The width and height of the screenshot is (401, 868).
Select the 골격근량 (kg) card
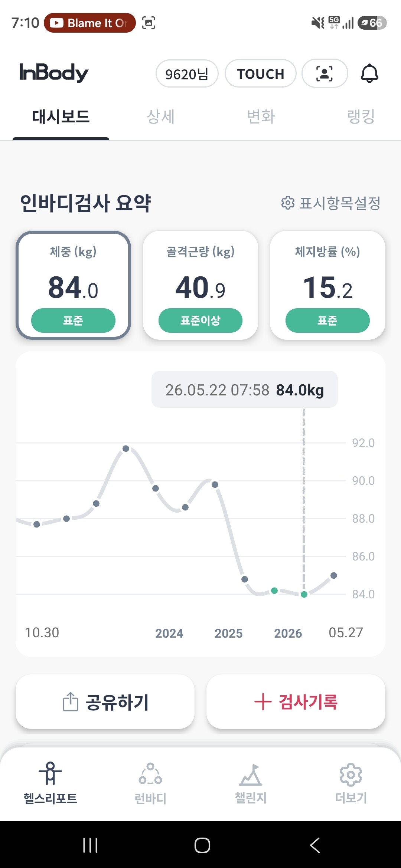tap(200, 285)
